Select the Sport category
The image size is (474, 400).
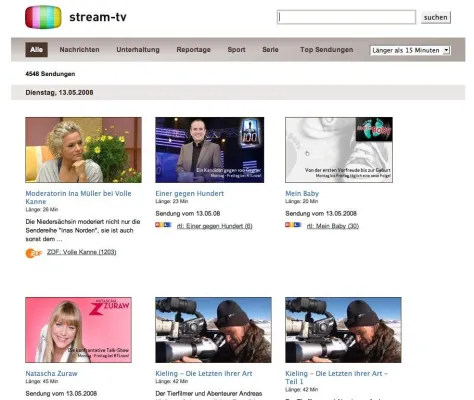click(236, 50)
